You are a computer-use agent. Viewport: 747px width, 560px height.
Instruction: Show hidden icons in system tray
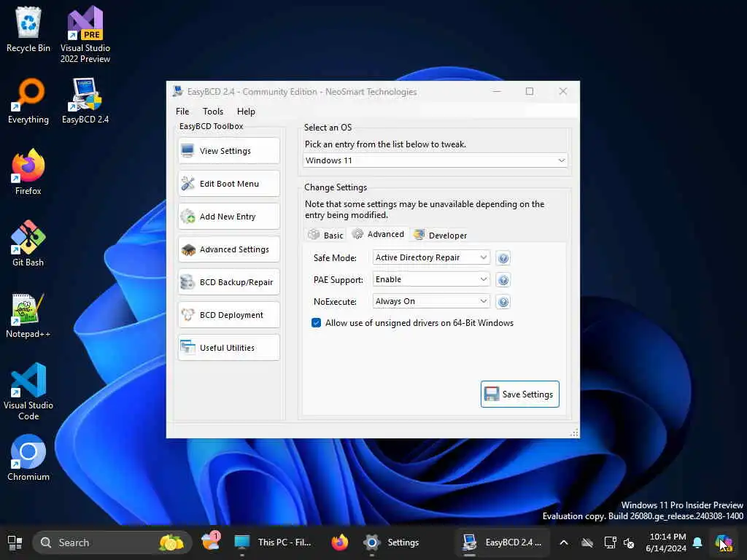point(564,542)
